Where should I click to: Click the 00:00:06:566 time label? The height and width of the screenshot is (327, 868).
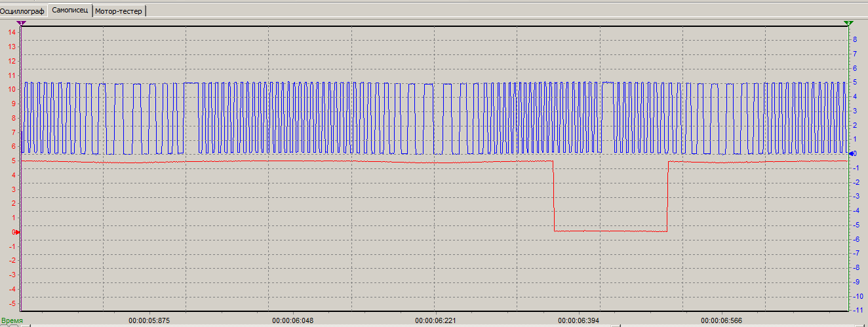tap(721, 321)
